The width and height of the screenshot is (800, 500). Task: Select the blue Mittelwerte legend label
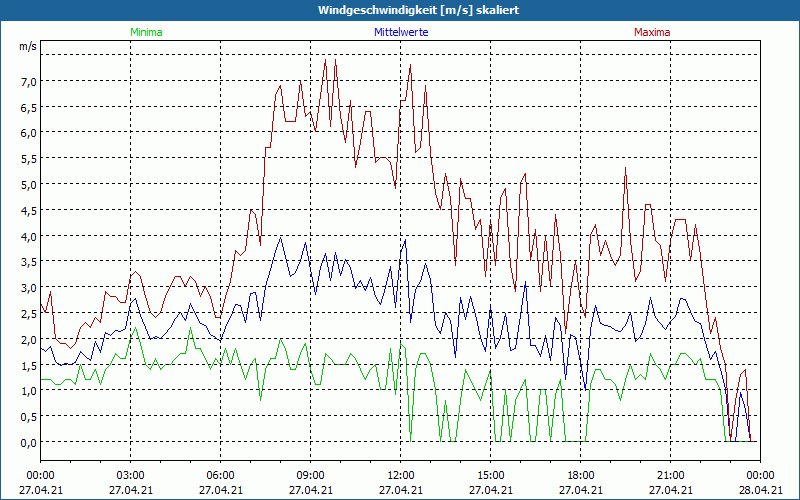[x=400, y=32]
